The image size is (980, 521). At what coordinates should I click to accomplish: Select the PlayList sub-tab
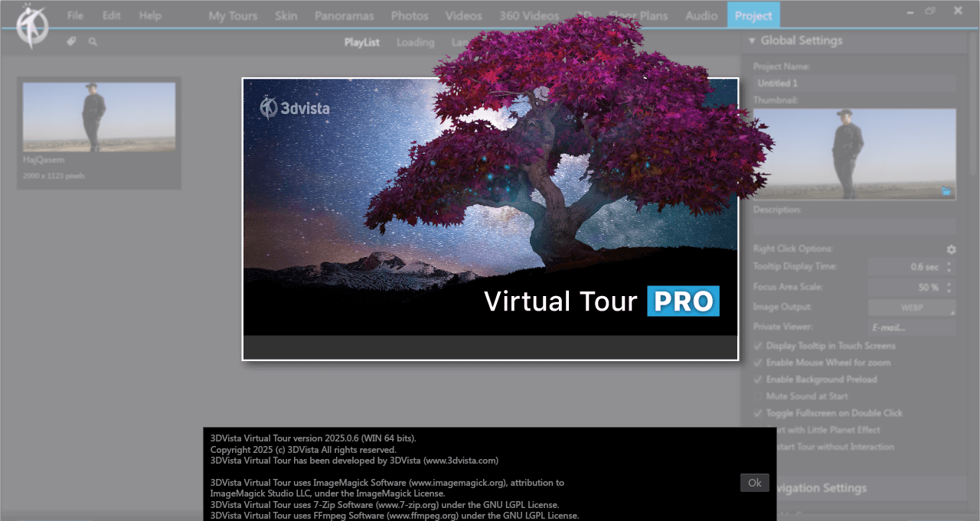[x=362, y=42]
